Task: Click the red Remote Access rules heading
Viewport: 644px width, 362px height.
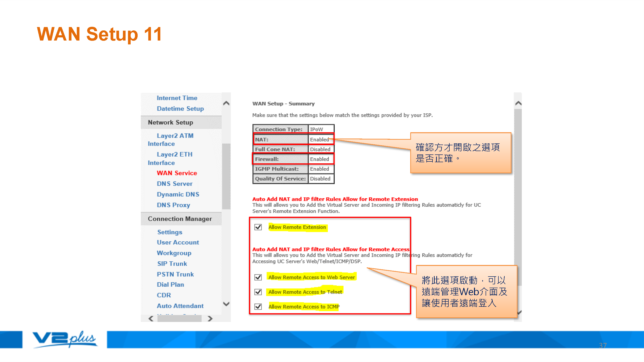Action: coord(331,249)
